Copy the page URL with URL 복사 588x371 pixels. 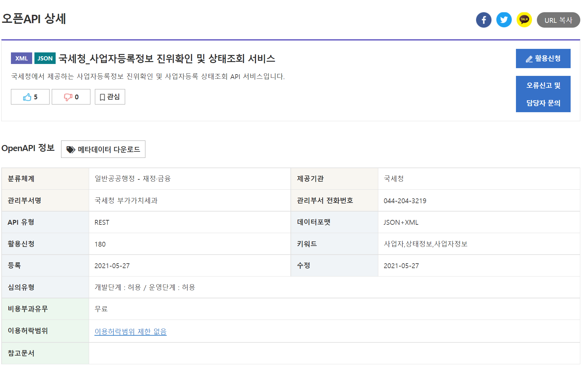558,20
